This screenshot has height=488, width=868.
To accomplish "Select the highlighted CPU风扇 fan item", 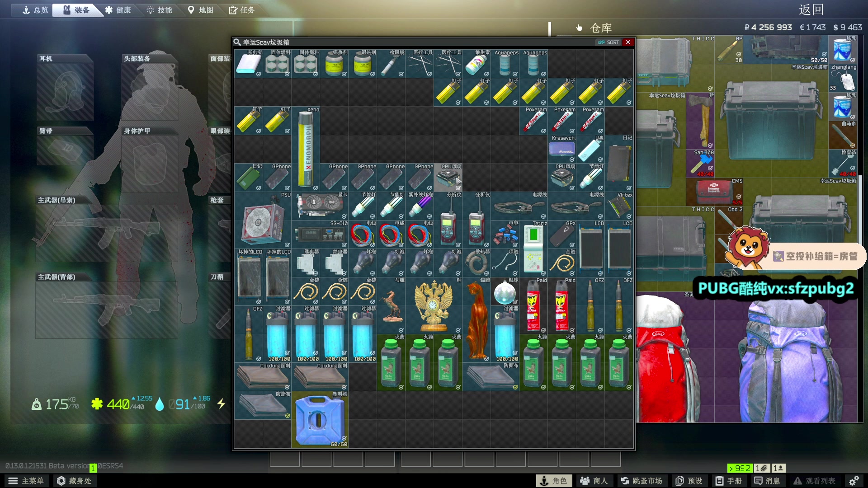I will click(x=448, y=177).
